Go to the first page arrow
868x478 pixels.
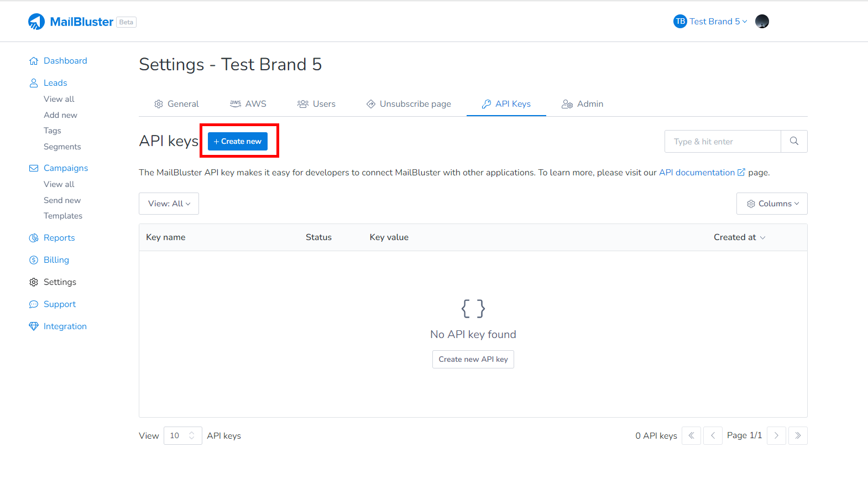pyautogui.click(x=691, y=436)
